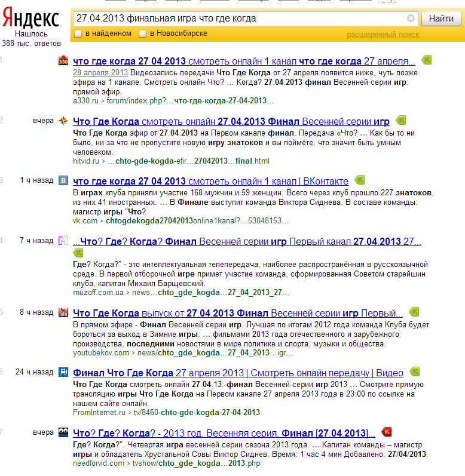Open the hitvid.ru green URL

click(x=171, y=161)
